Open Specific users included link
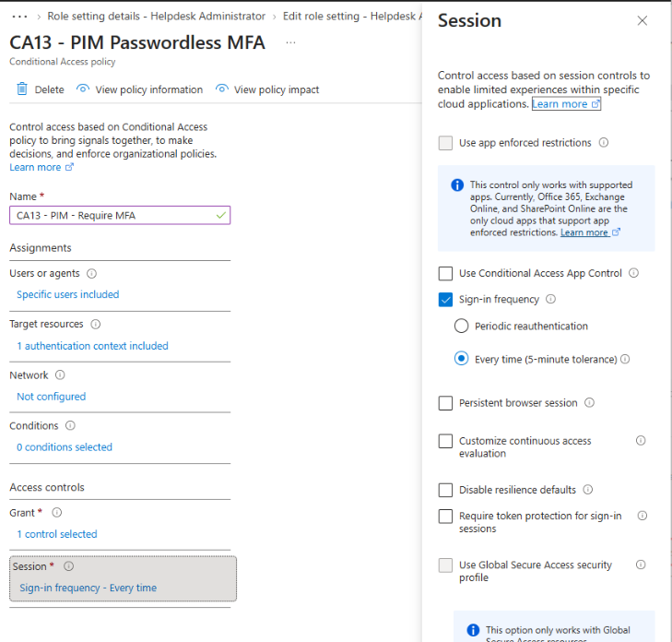Screen dimensions: 672x642 (67, 294)
